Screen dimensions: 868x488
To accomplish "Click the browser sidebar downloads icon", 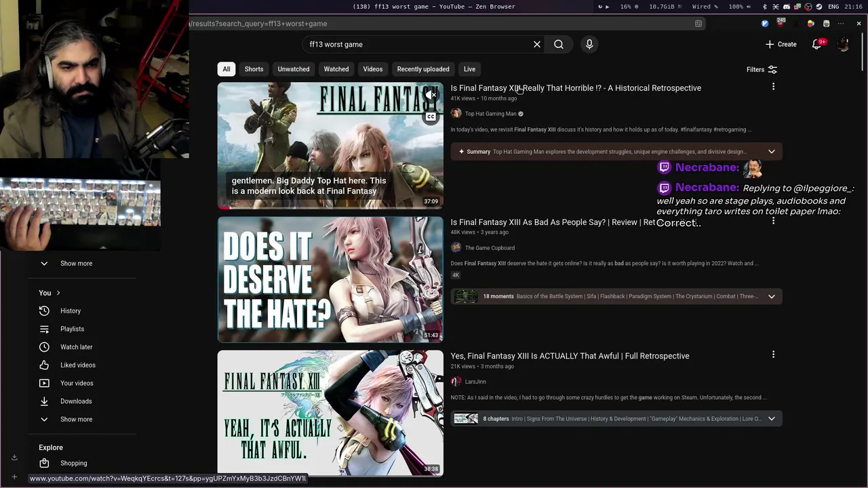I will click(x=14, y=457).
